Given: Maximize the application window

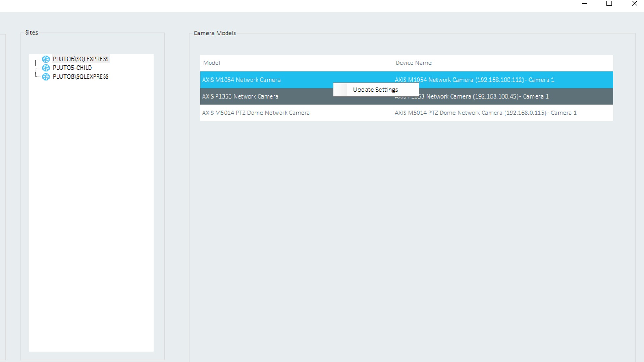Looking at the screenshot, I should 609,4.
